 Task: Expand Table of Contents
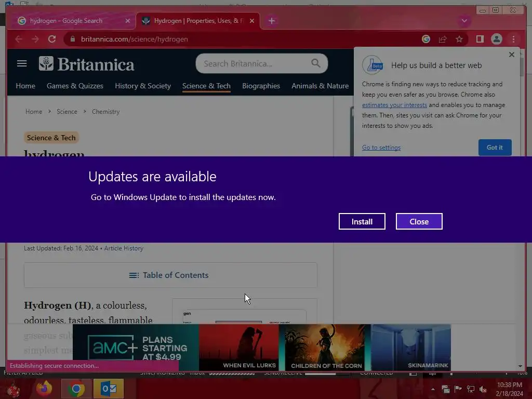pos(170,275)
